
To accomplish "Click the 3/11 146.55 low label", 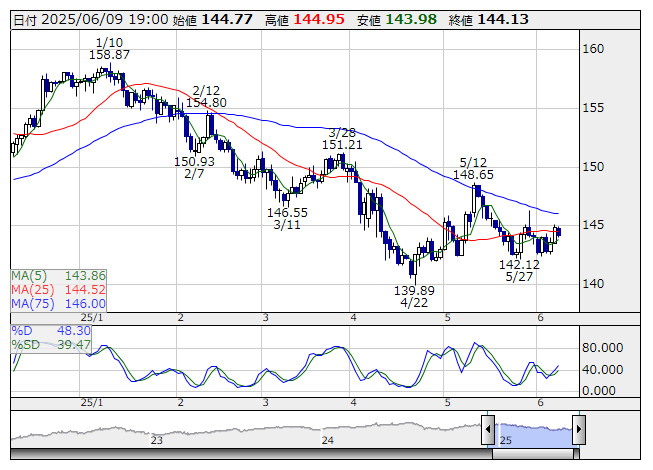I will [287, 219].
